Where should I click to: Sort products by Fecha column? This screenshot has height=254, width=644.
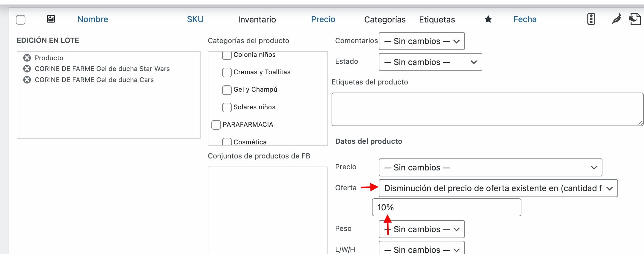525,19
